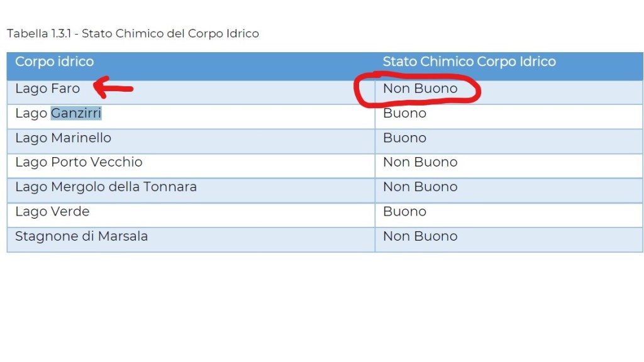The height and width of the screenshot is (362, 644).
Task: Click Non Buono for Mergolo della Tonnara
Action: coord(419,187)
